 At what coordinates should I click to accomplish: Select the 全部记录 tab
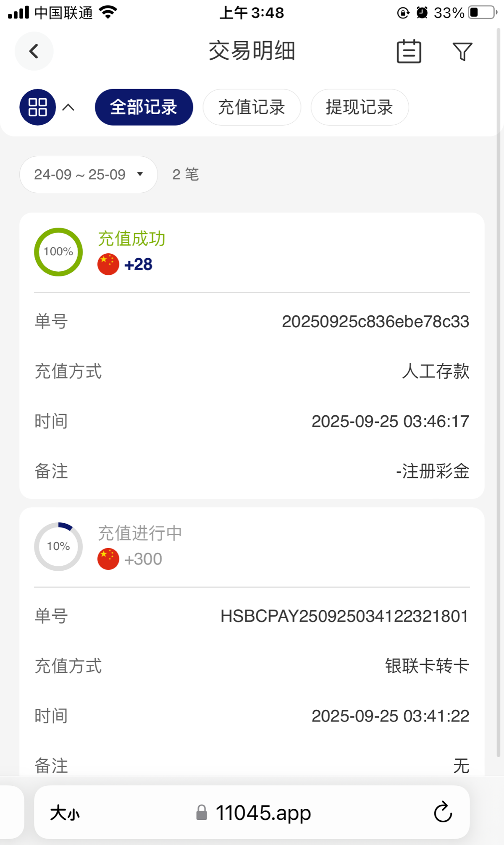tap(144, 107)
